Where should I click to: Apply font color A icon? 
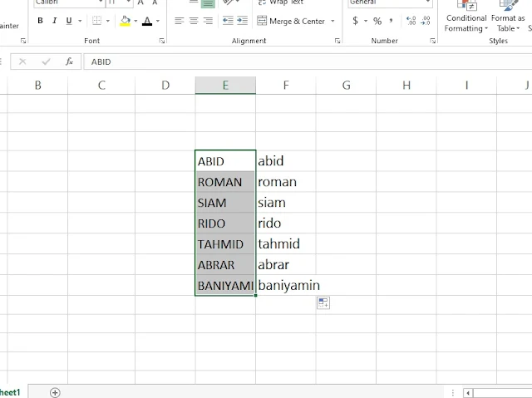pos(147,21)
